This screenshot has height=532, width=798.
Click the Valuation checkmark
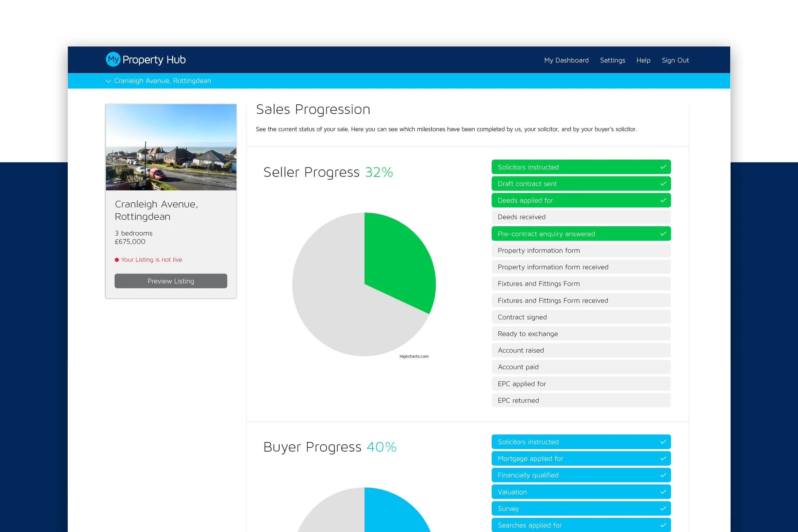[x=663, y=492]
